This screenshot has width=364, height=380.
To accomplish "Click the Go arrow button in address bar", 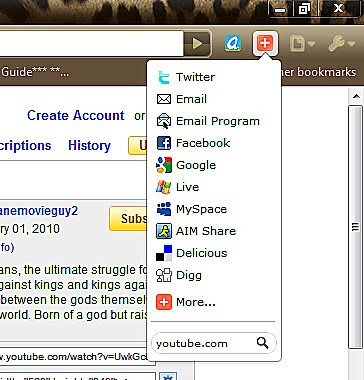I will coord(197,43).
